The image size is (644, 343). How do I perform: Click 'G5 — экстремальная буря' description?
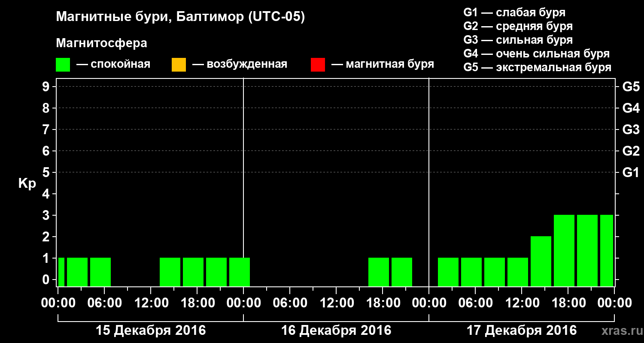(537, 68)
